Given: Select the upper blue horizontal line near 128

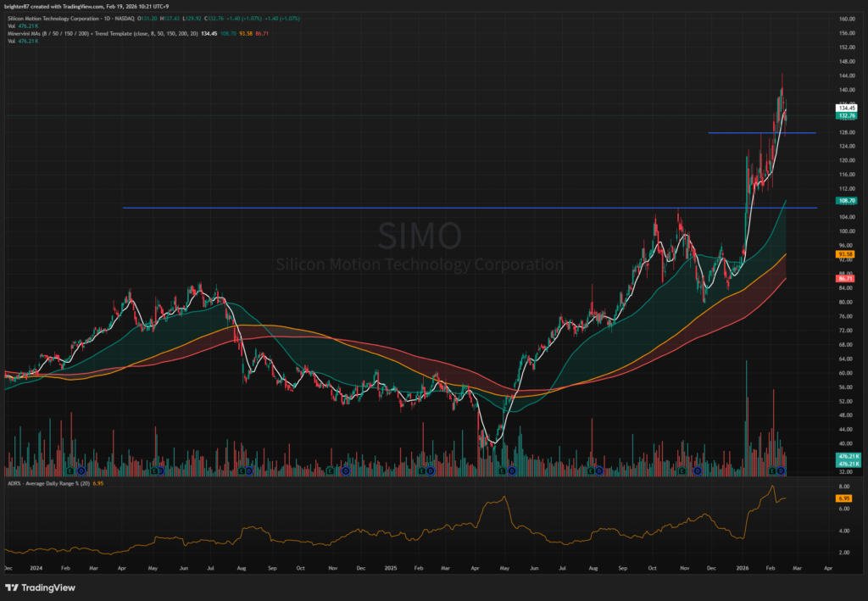Looking at the screenshot, I should tap(761, 133).
